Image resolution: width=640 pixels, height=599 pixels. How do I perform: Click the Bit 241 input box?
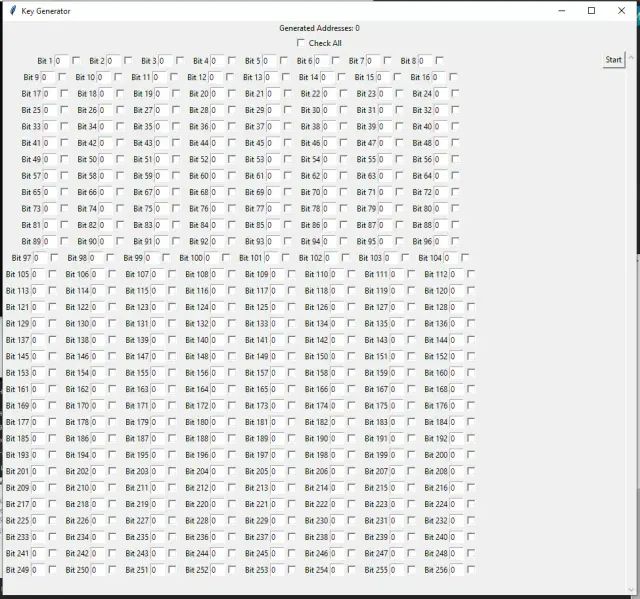(38, 553)
